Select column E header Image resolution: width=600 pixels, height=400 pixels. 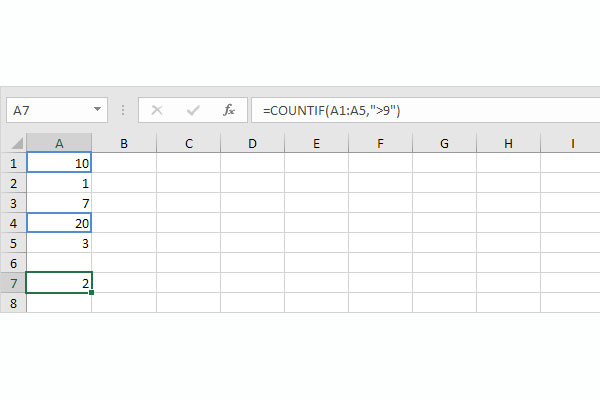click(x=316, y=143)
